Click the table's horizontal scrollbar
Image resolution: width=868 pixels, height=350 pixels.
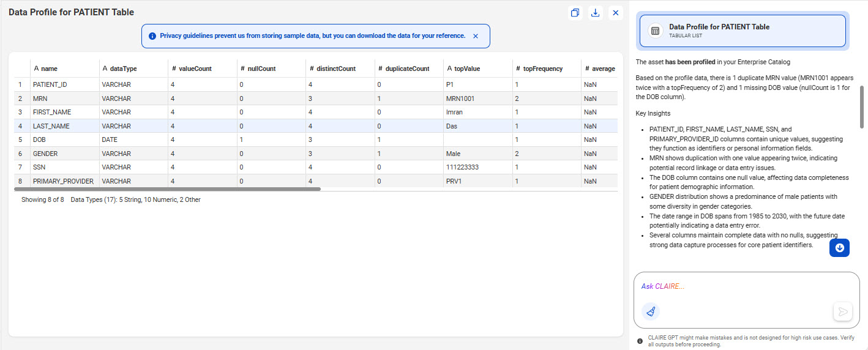click(167, 189)
